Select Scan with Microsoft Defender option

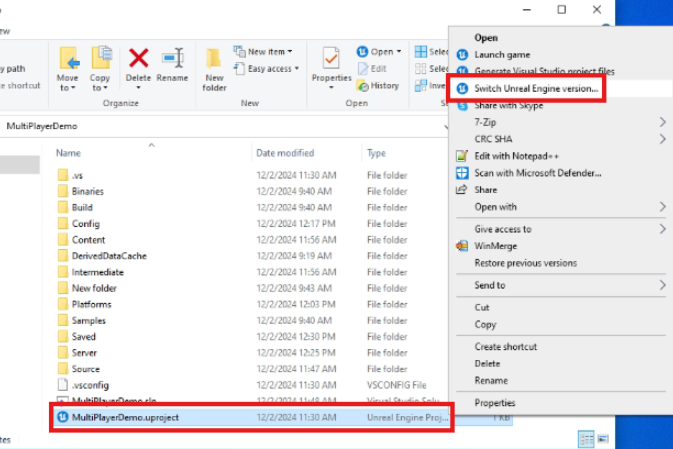coord(537,173)
